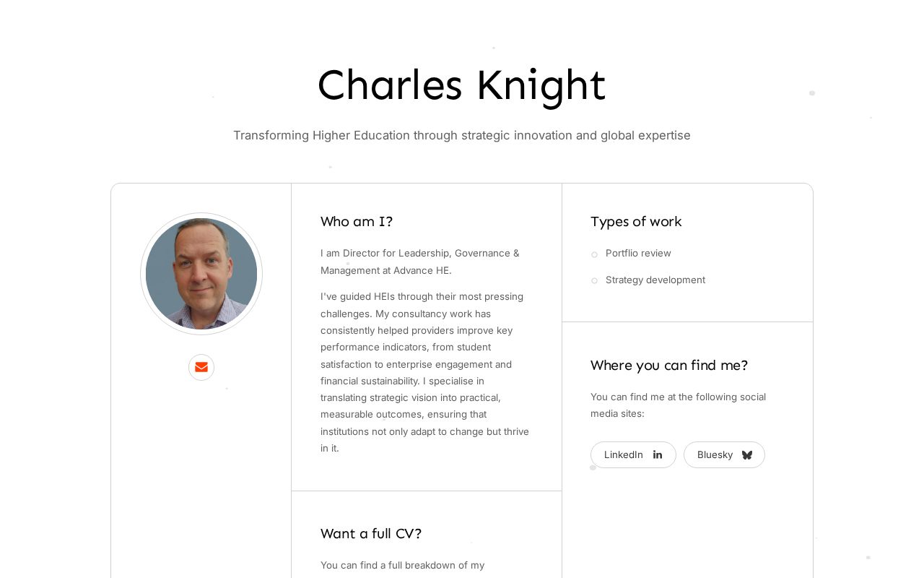
Task: Click the consultancy work description paragraph
Action: coord(424,373)
